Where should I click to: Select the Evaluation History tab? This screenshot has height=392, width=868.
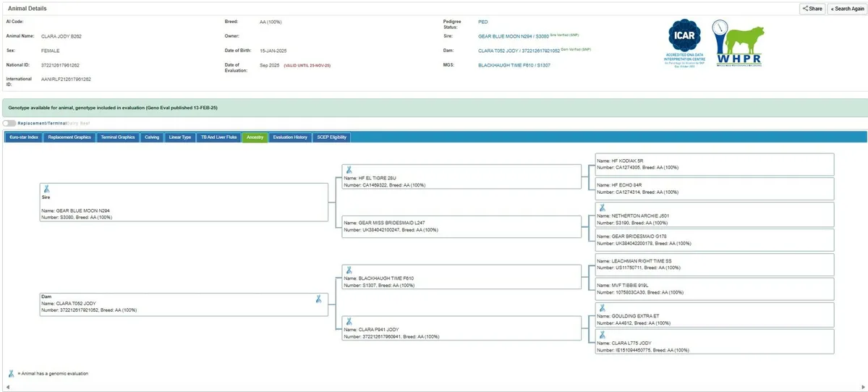coord(290,137)
